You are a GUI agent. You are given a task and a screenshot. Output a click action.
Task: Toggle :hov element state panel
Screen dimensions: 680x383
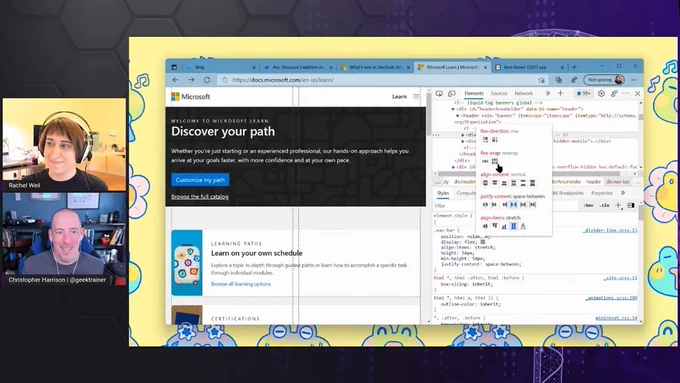point(588,206)
